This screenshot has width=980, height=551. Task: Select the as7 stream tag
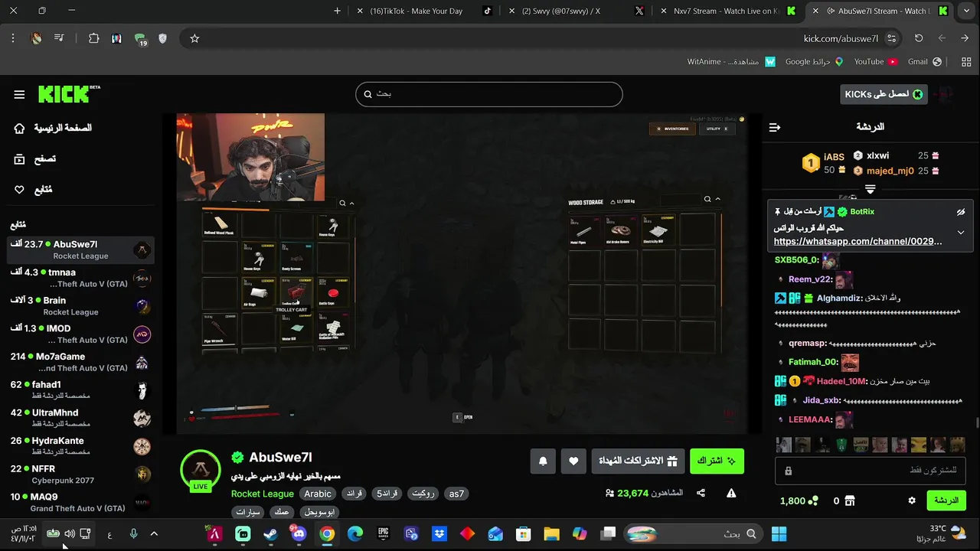(x=456, y=494)
